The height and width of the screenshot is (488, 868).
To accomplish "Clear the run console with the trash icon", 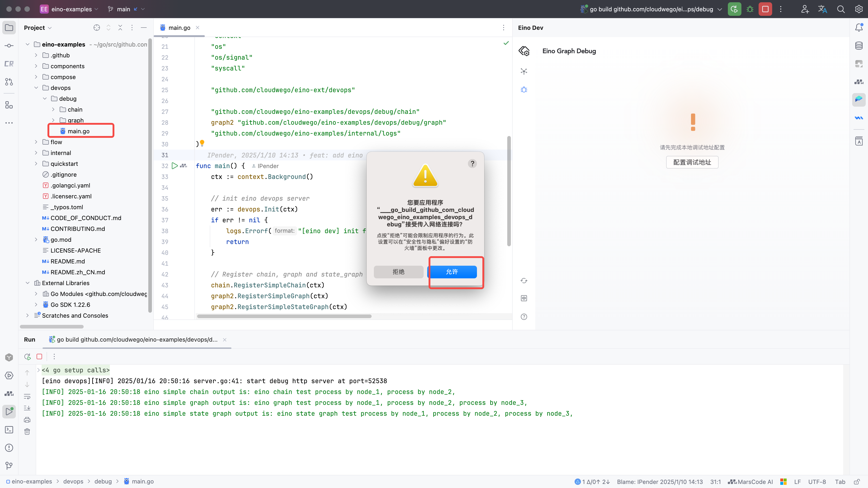I will 27,432.
